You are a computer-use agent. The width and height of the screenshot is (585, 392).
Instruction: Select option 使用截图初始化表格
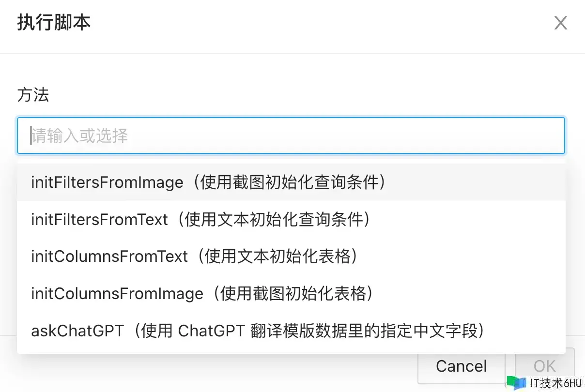[292, 294]
